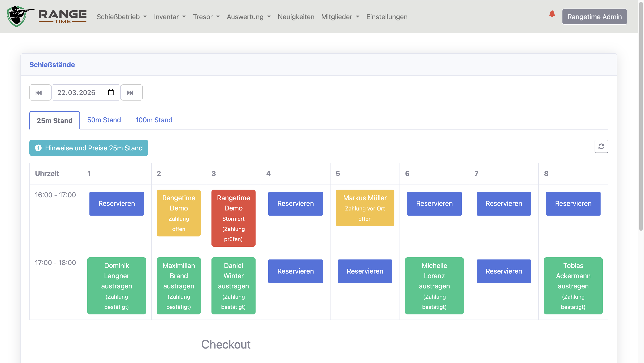The height and width of the screenshot is (363, 644).
Task: Expand the Mitglieder dropdown
Action: coord(340,17)
